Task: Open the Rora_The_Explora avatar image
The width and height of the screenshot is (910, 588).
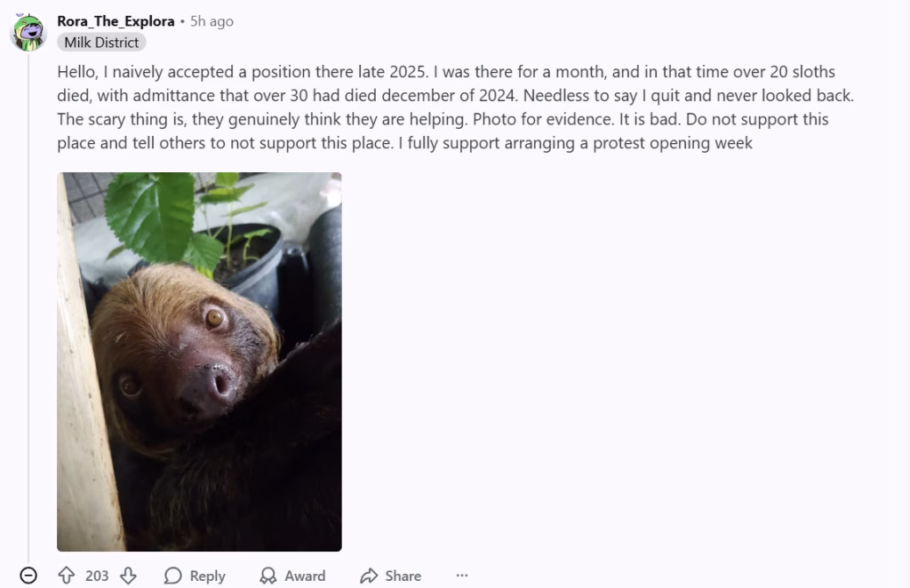Action: (28, 33)
